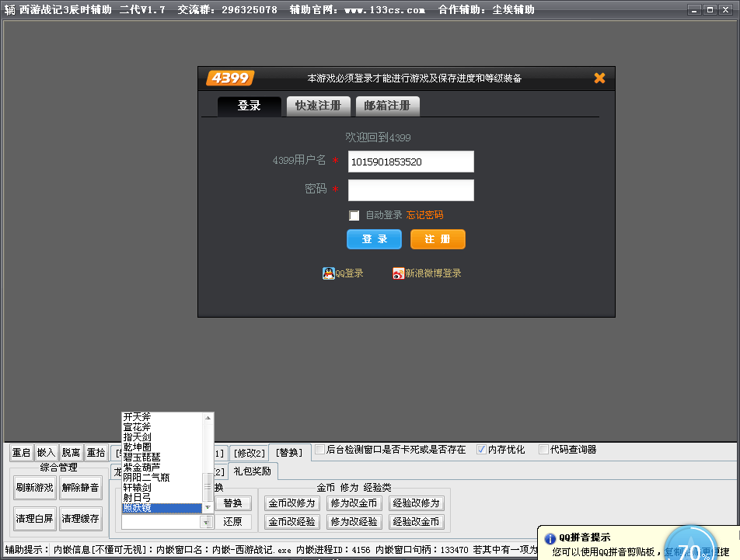740x560 pixels.
Task: Open the 忘记密码 link
Action: coord(424,215)
